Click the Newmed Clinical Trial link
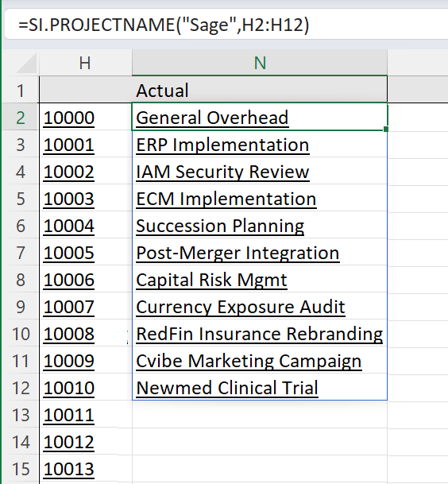 pos(227,388)
